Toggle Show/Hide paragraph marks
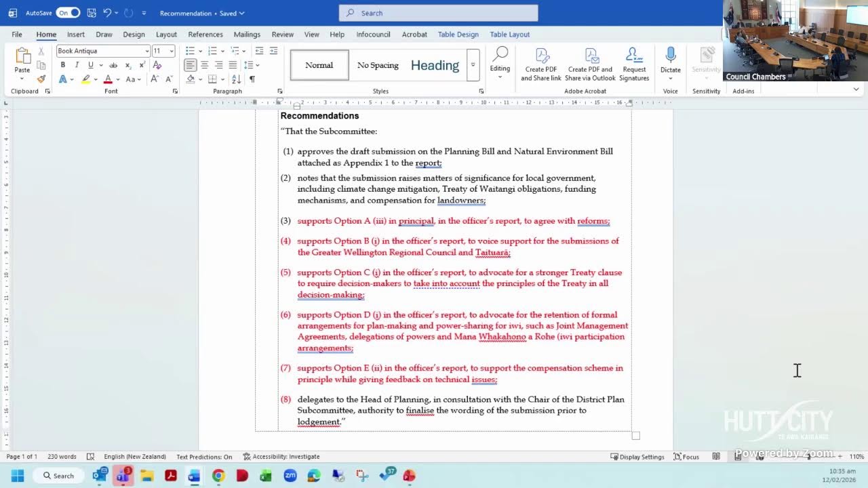 [252, 79]
